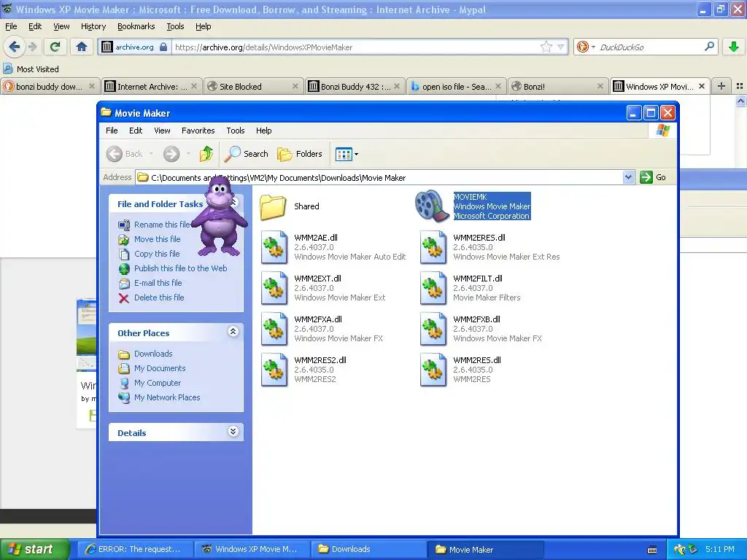Click the browser reload icon

point(55,47)
